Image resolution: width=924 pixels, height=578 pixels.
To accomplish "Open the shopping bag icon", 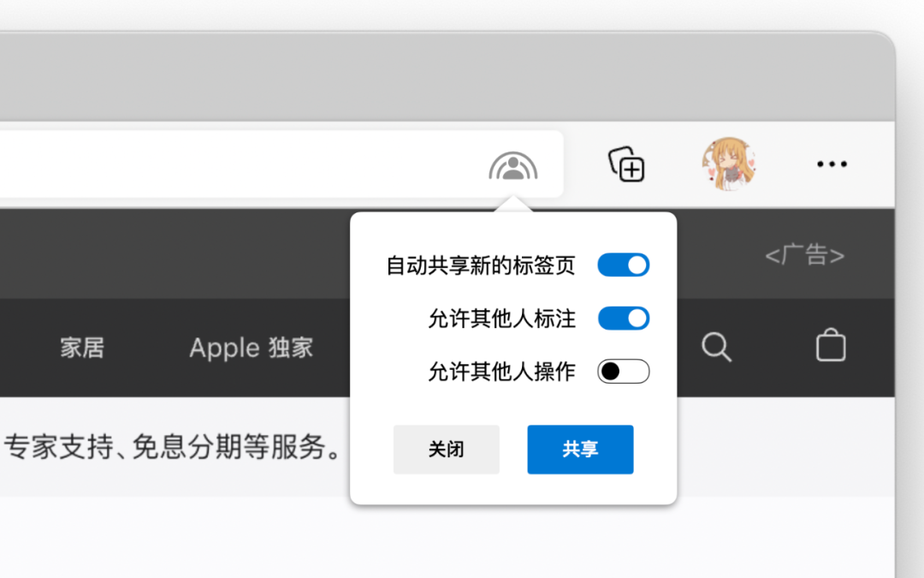I will 831,344.
